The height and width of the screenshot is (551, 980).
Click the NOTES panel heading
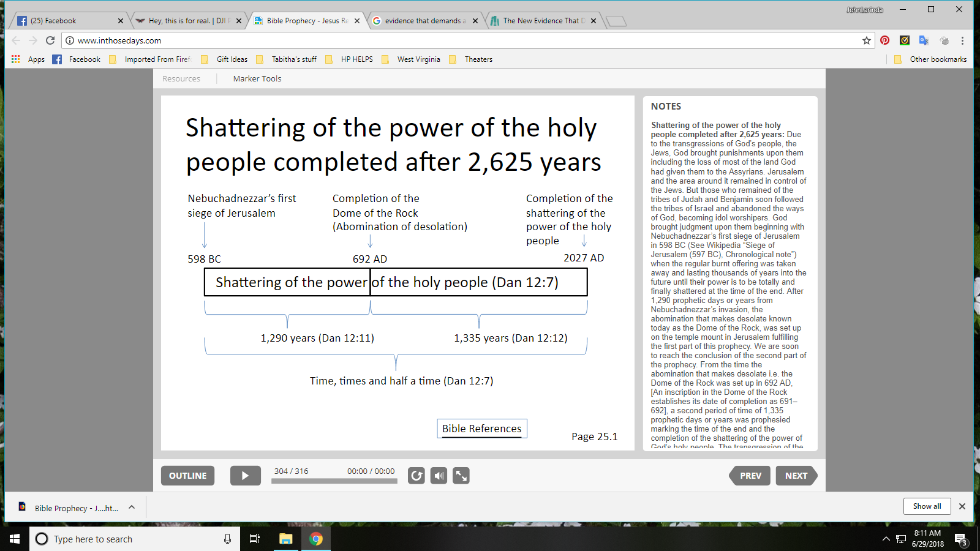point(666,107)
